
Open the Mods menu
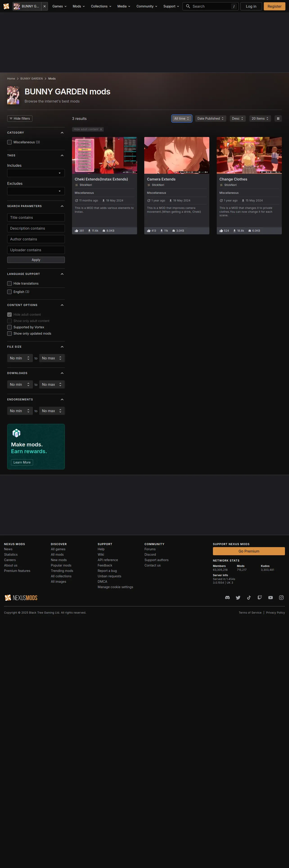79,6
